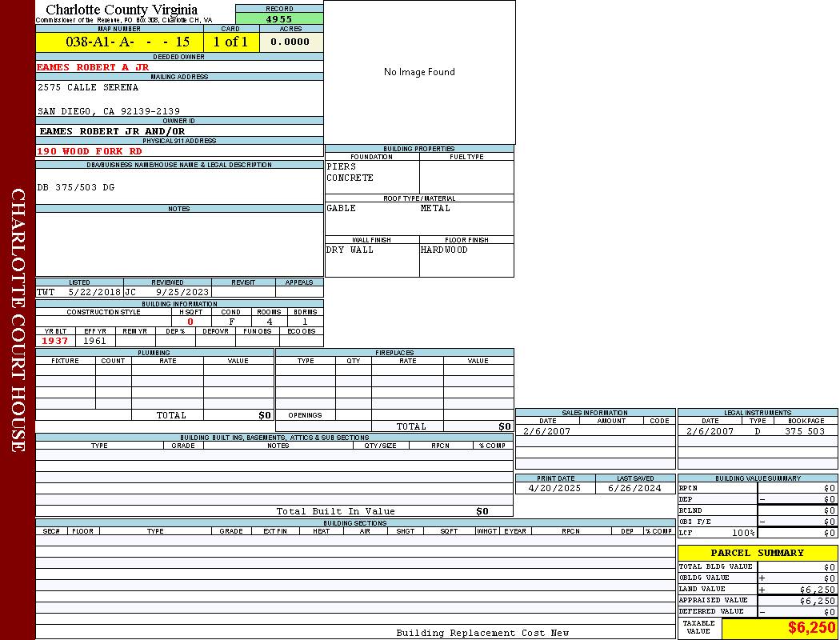Click the yellow PARCEL SUMMARY header

757,553
